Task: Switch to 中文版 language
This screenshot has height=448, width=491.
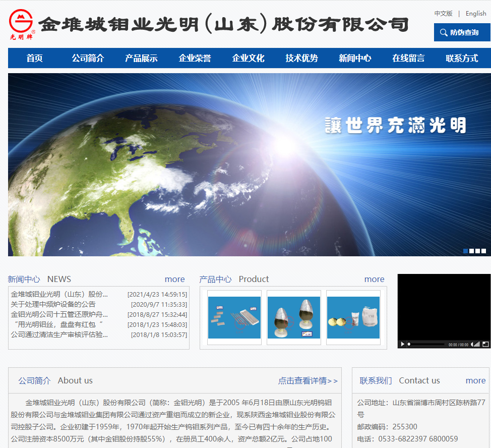Action: tap(443, 14)
